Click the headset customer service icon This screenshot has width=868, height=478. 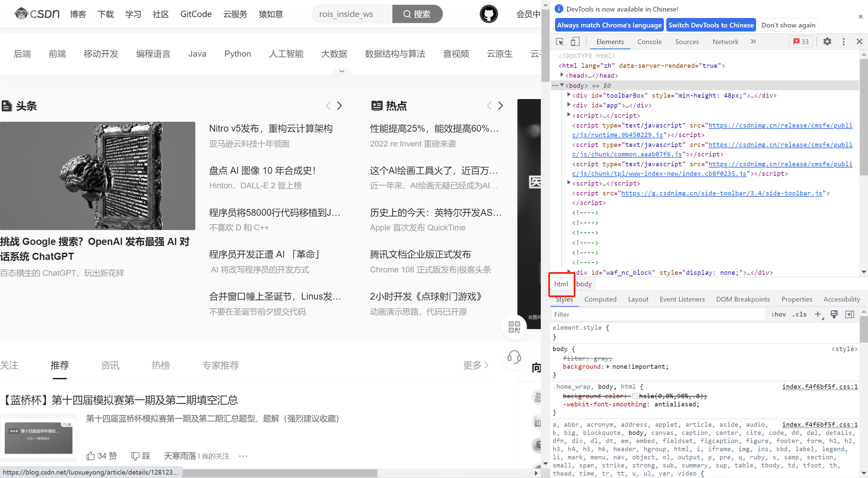pos(514,357)
